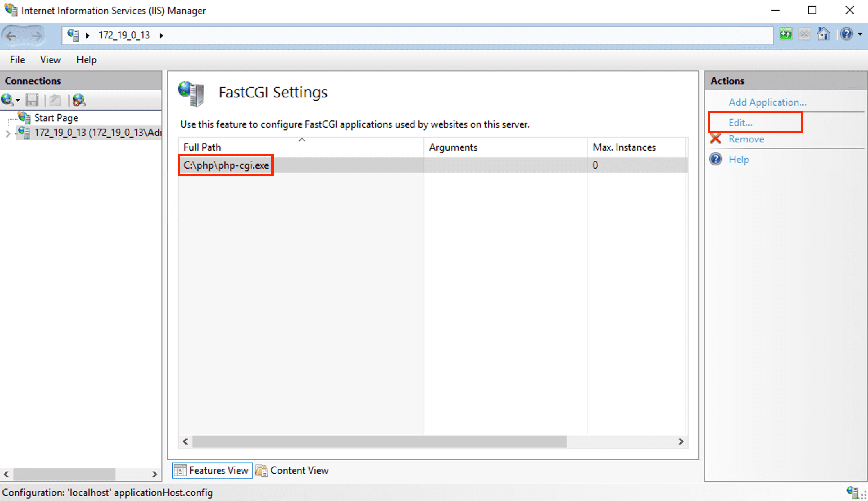868x501 pixels.
Task: Open the connection icon dropdown arrow
Action: click(x=18, y=100)
